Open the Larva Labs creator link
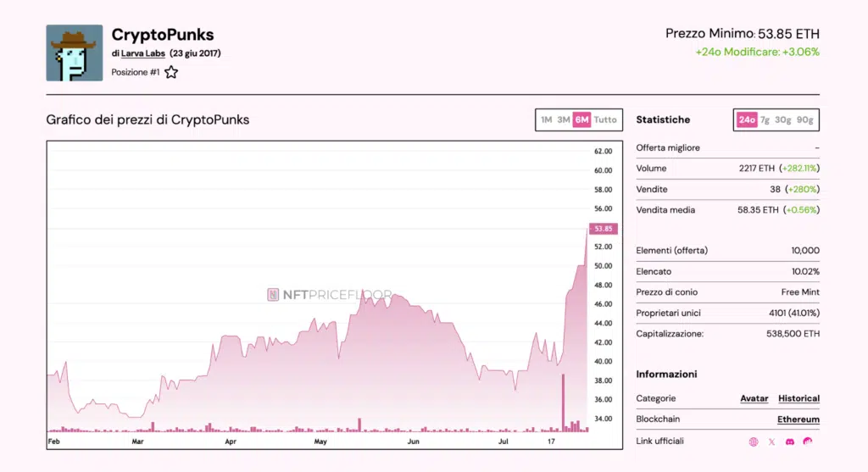Viewport: 868px width, 472px height. [142, 53]
